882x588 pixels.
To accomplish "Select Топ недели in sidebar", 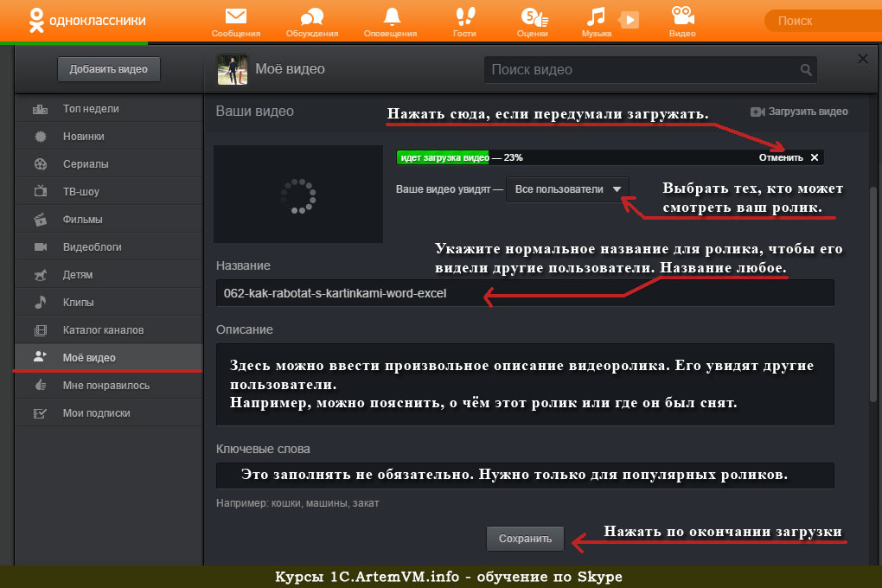I will [91, 109].
